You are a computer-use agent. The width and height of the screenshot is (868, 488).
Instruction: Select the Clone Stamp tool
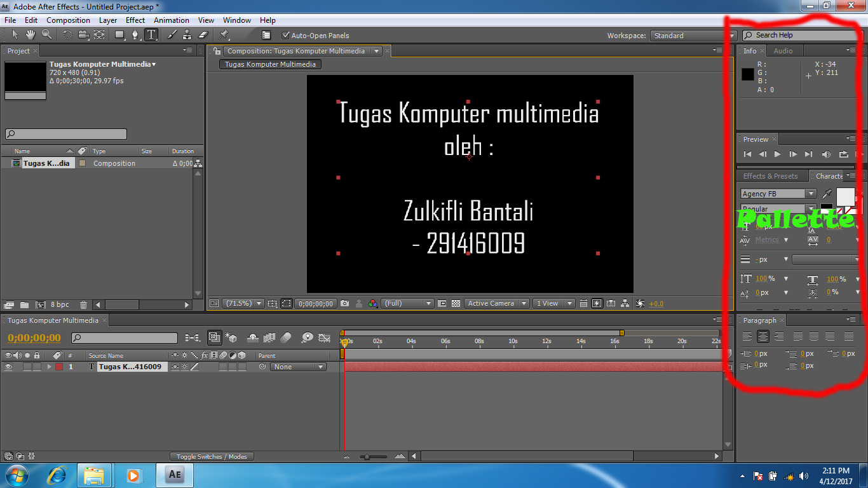click(188, 35)
